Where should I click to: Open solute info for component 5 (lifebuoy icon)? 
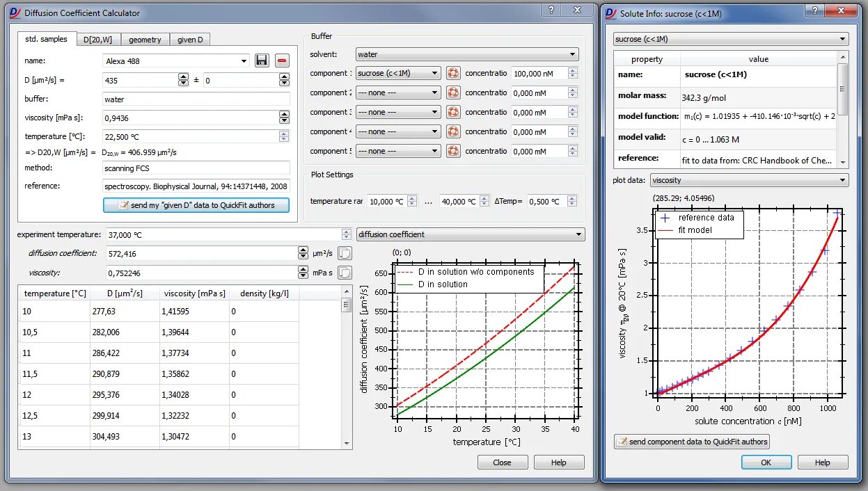pyautogui.click(x=453, y=151)
